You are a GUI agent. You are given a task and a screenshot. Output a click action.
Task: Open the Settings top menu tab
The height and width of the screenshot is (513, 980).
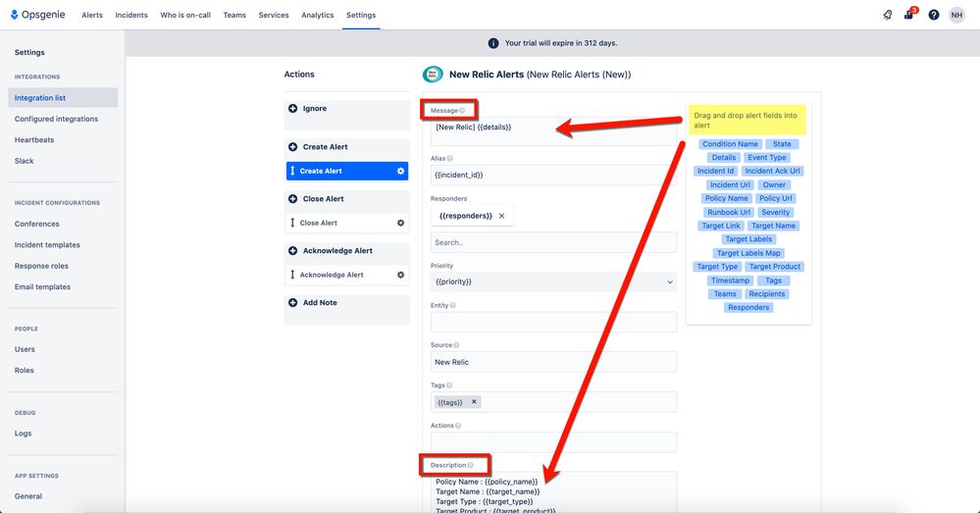[361, 15]
